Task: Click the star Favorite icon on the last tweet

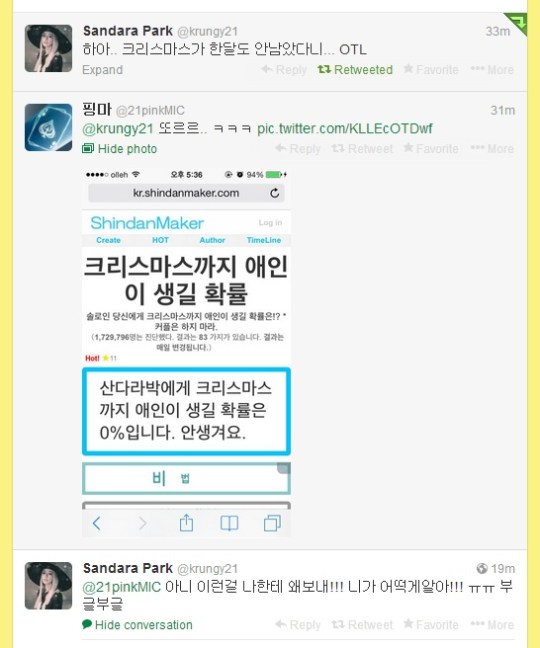Action: [408, 624]
